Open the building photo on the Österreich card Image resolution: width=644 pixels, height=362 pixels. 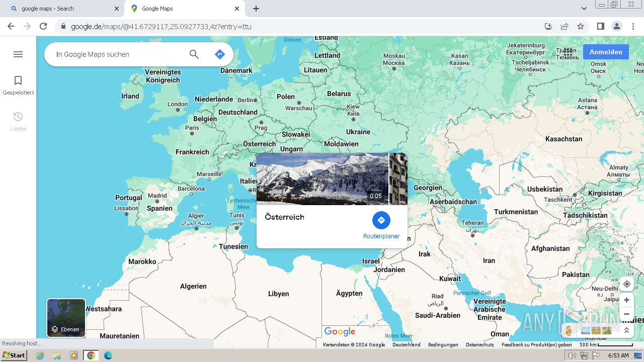[x=398, y=179]
